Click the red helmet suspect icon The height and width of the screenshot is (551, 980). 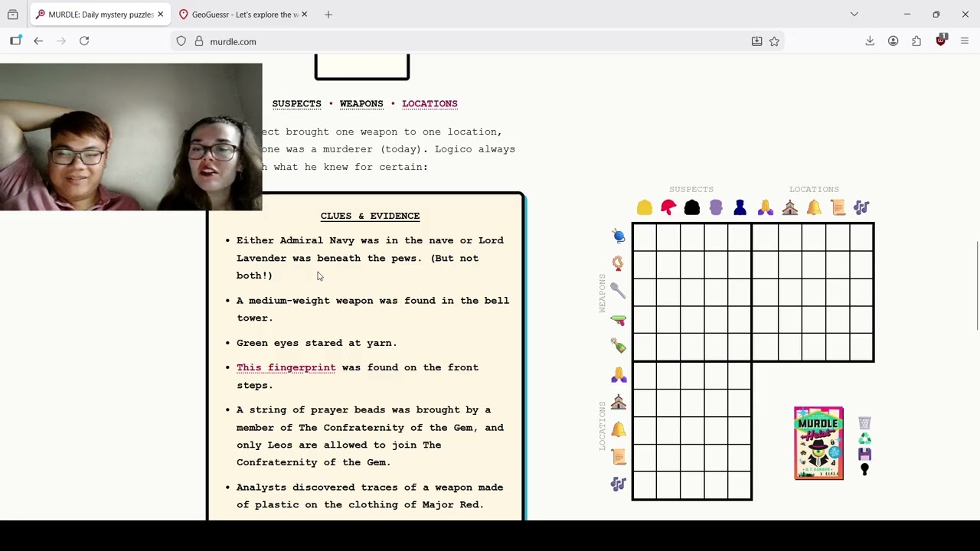coord(668,207)
